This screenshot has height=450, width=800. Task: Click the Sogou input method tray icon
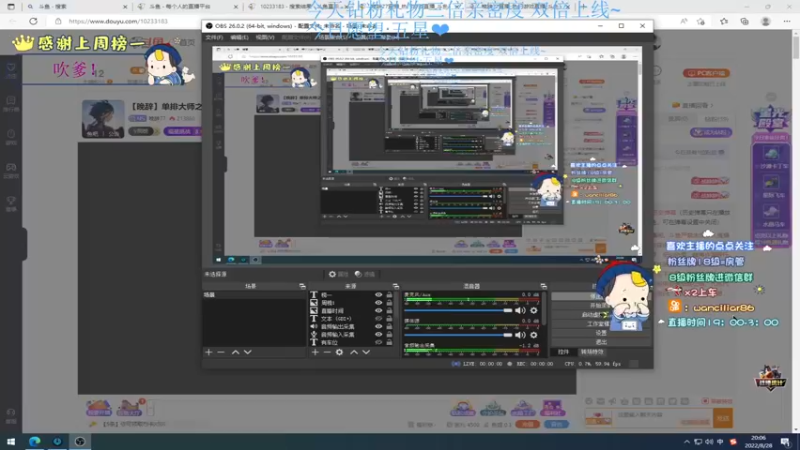pyautogui.click(x=733, y=442)
